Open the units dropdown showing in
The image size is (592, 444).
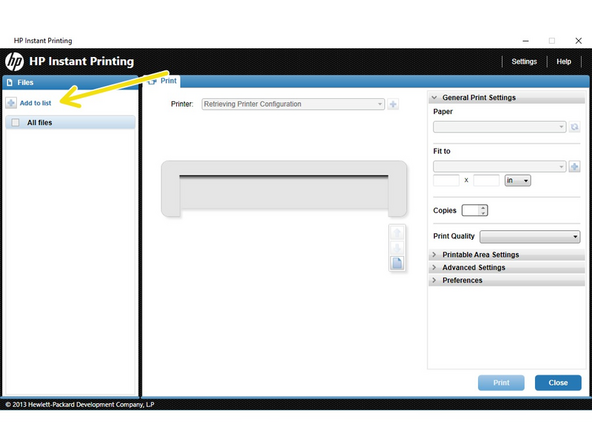pos(518,180)
